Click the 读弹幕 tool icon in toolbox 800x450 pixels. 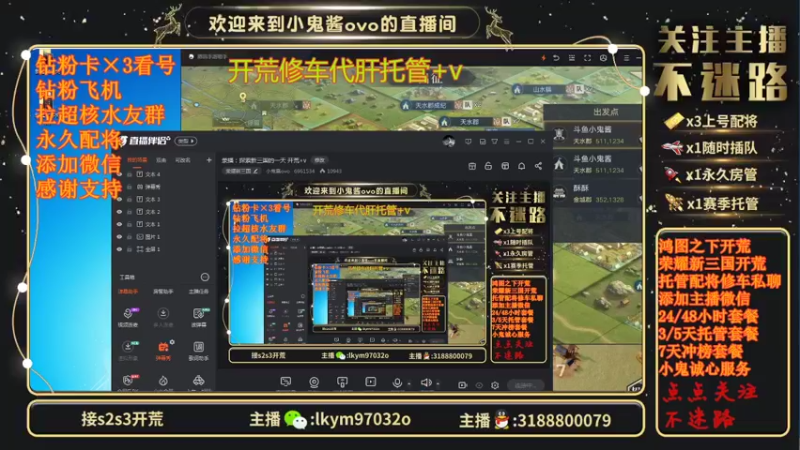(198, 313)
